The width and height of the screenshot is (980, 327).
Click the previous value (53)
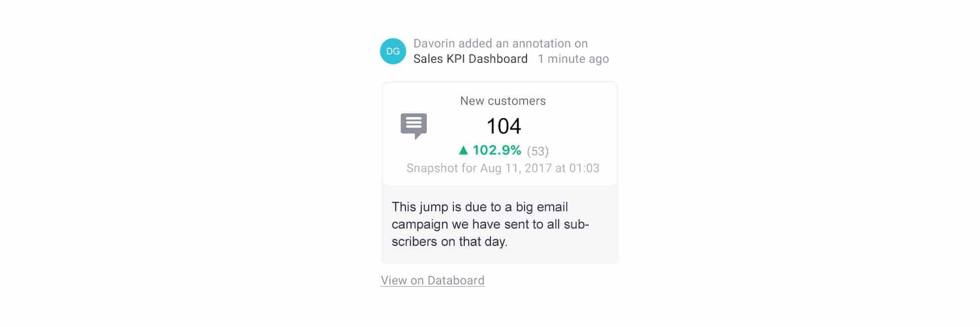537,151
